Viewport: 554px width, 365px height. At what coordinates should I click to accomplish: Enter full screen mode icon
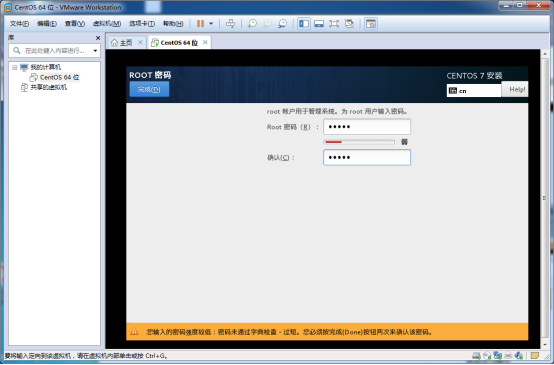tap(334, 24)
